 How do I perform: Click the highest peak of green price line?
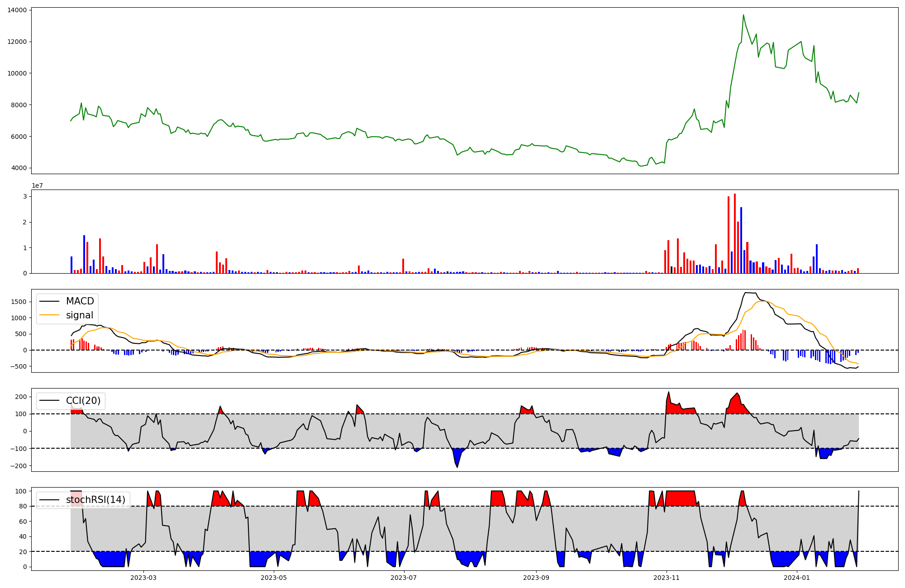[743, 15]
